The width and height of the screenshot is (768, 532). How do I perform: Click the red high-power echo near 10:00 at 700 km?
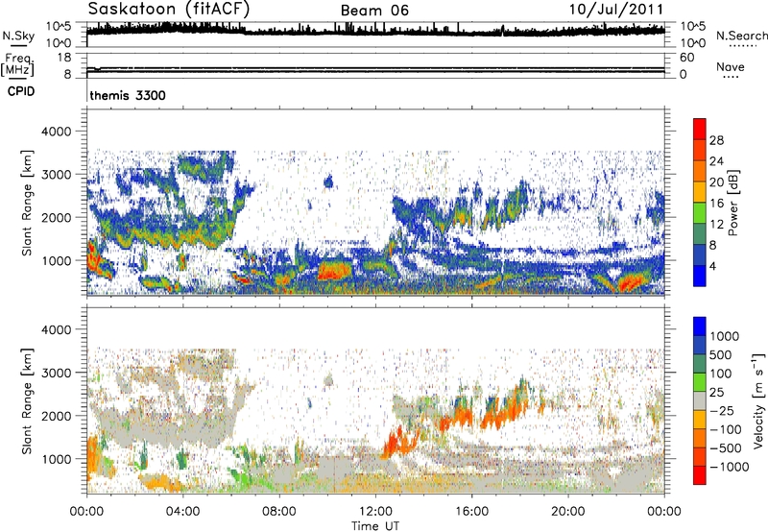(x=334, y=271)
